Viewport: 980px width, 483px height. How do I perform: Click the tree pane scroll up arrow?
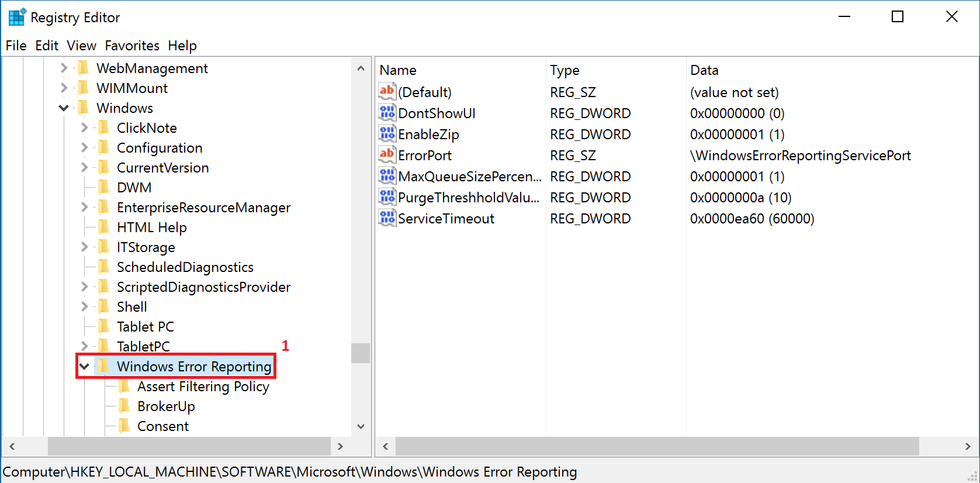pyautogui.click(x=361, y=68)
